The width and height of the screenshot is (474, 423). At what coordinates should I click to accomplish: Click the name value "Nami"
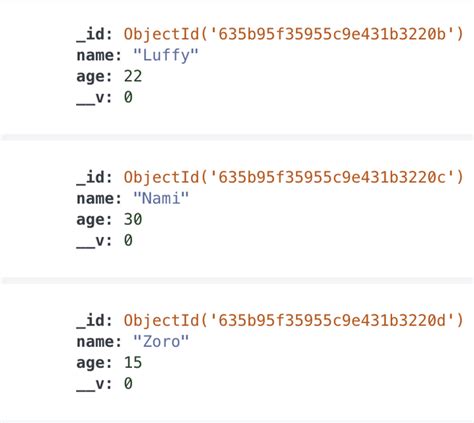tap(161, 198)
